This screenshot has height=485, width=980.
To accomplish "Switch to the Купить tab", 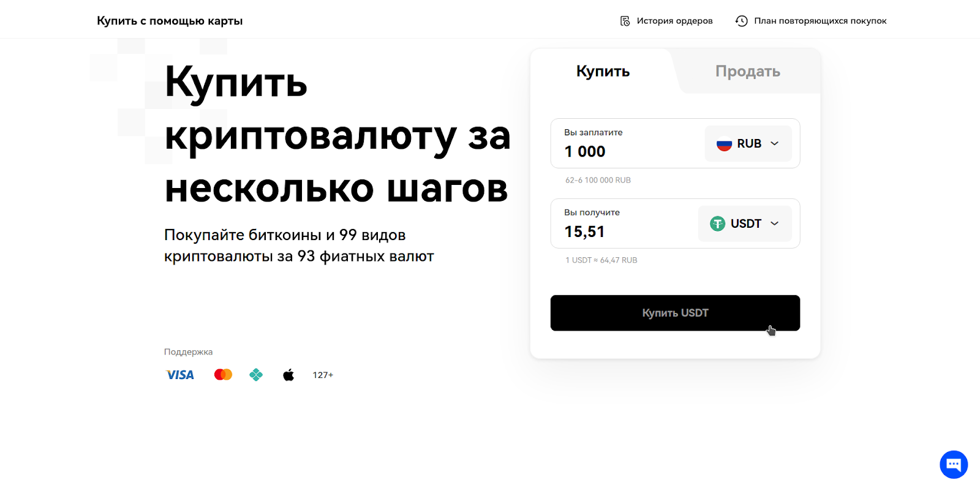I will [x=603, y=71].
